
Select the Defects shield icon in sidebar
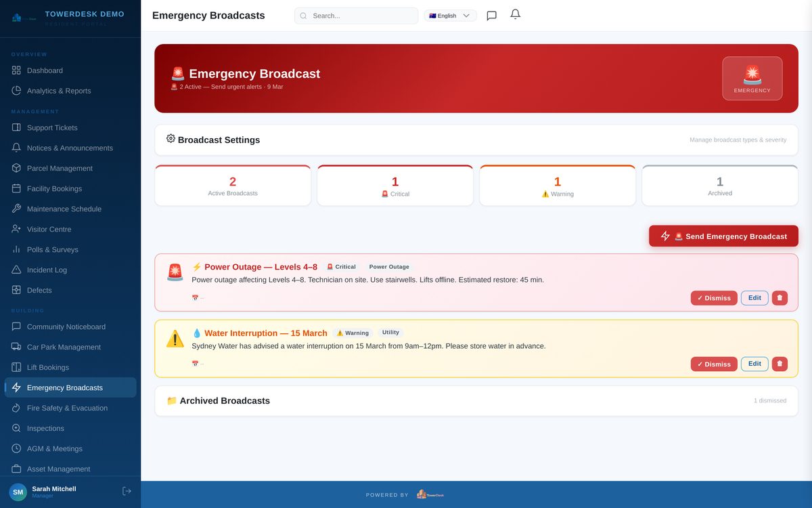pyautogui.click(x=16, y=290)
